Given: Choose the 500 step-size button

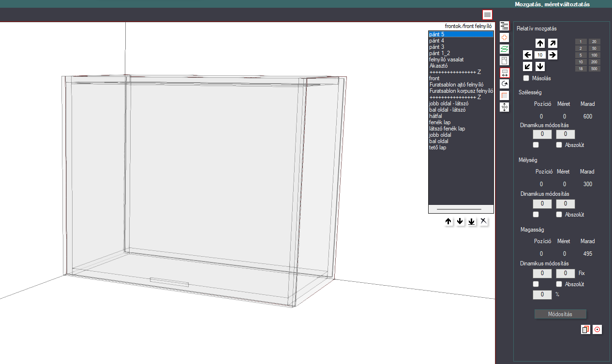Looking at the screenshot, I should pos(595,69).
